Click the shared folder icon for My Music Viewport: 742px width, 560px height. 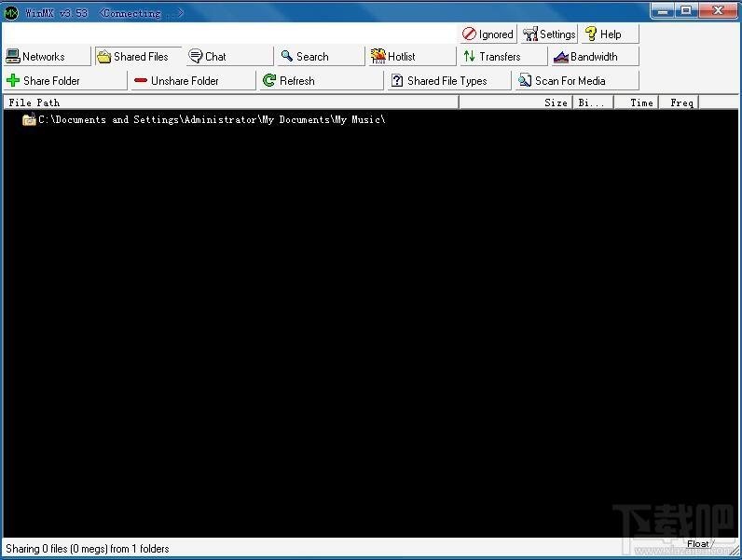point(29,119)
